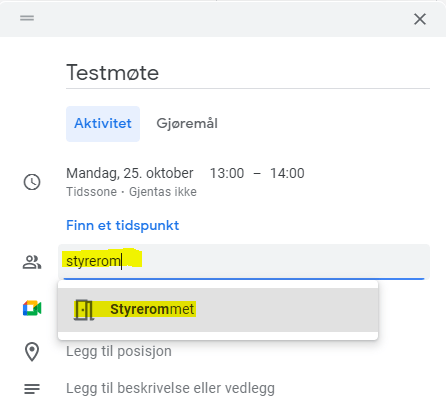Select the Aktivitet tab

pyautogui.click(x=103, y=124)
